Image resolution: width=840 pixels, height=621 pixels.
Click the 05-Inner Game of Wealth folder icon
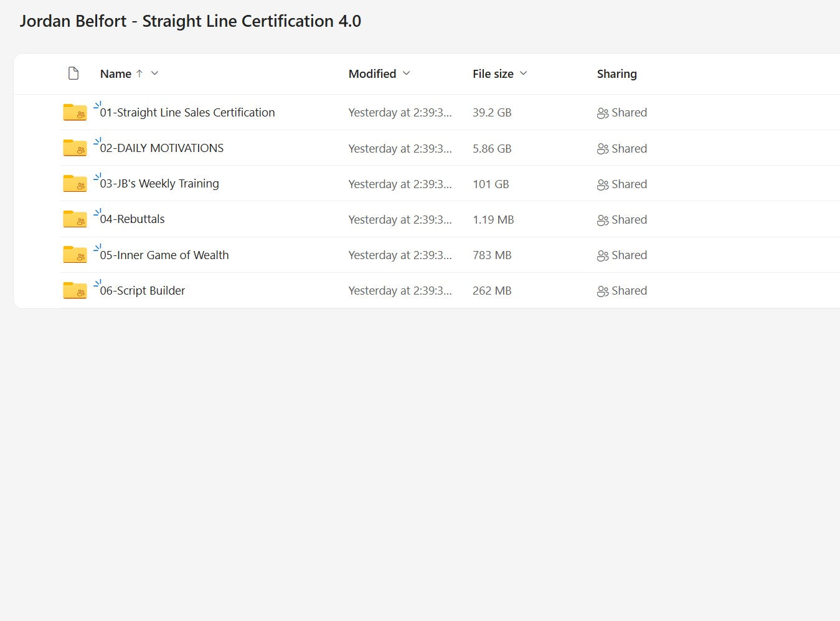coord(75,255)
